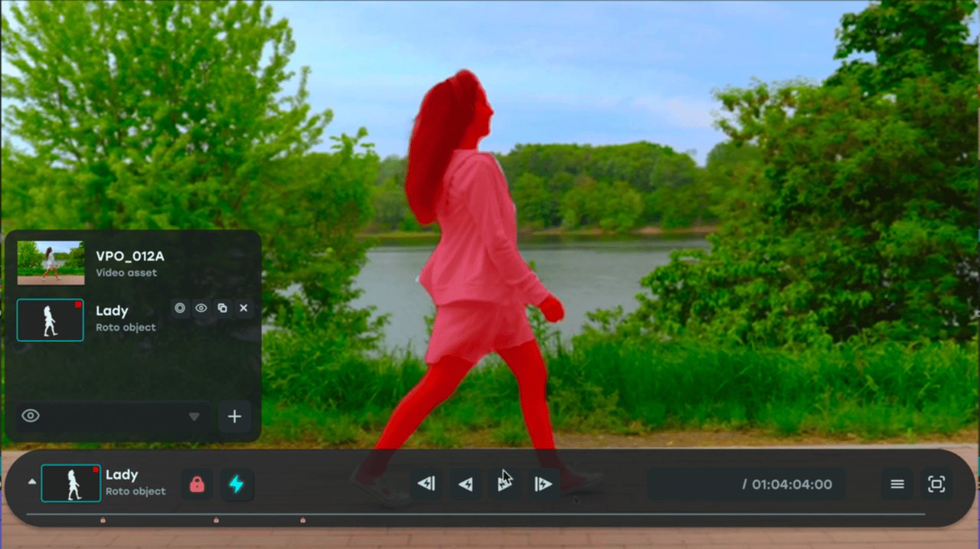The height and width of the screenshot is (549, 980).
Task: Click the first lock keyframe marker on timeline
Action: click(103, 520)
